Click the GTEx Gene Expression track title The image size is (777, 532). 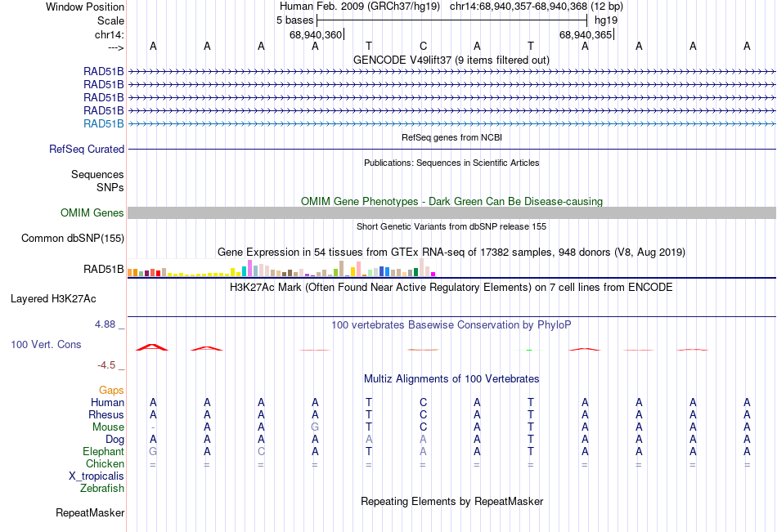[451, 253]
